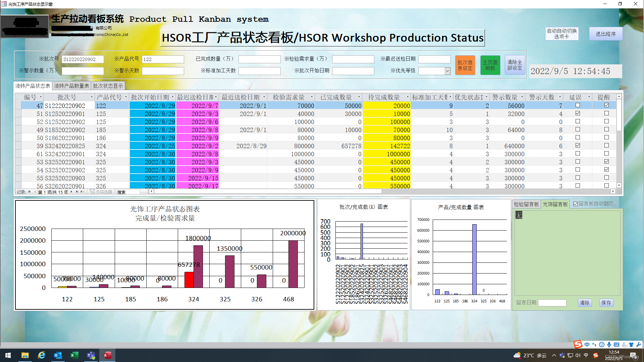644x362 pixels.
Task: Go to next record in navigation bar
Action: pyautogui.click(x=71, y=192)
